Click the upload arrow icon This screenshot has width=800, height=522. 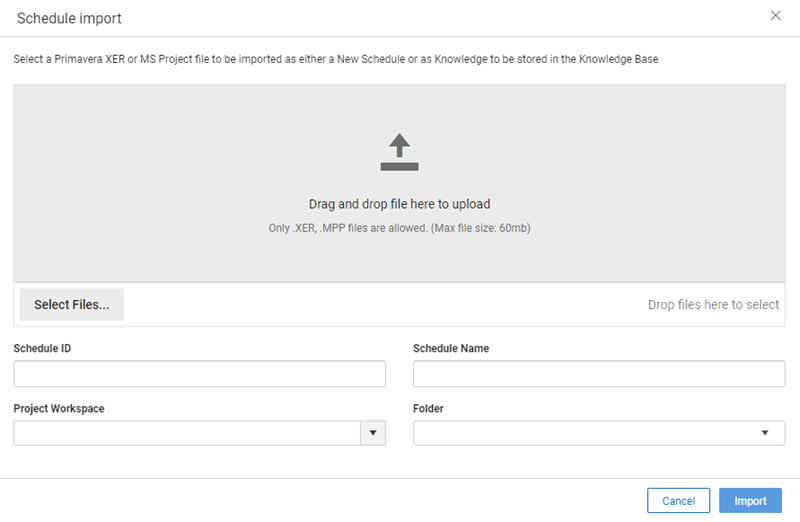(x=399, y=152)
